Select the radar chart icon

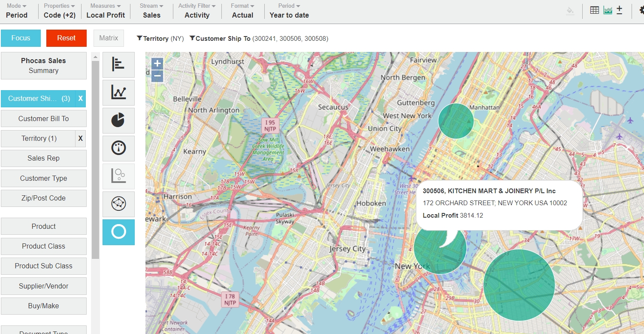click(x=118, y=204)
